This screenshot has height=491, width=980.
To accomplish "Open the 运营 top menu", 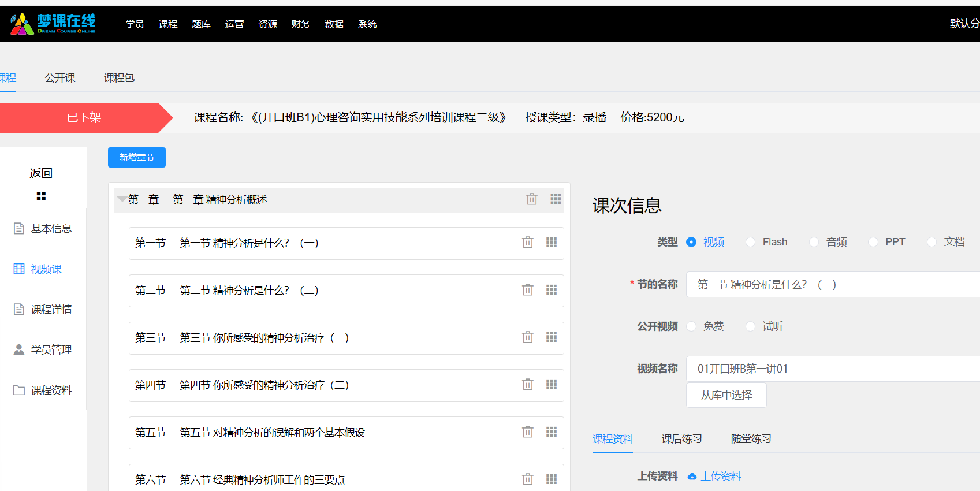I will (234, 24).
